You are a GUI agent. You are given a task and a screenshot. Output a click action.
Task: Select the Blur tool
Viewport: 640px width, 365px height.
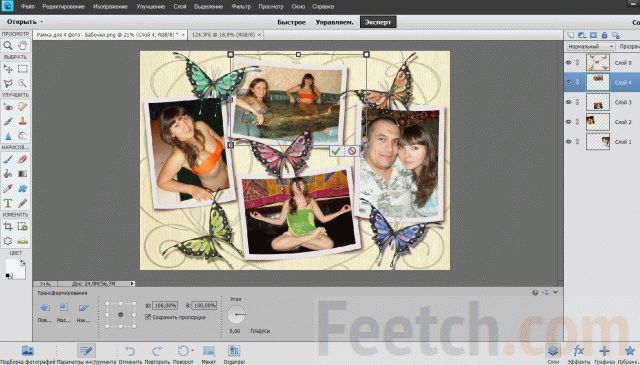click(8, 136)
